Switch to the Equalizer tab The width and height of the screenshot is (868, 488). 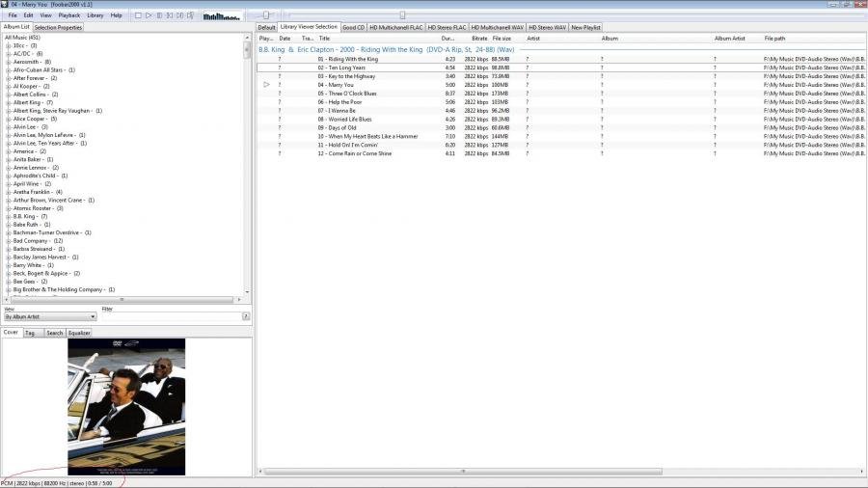[x=79, y=333]
